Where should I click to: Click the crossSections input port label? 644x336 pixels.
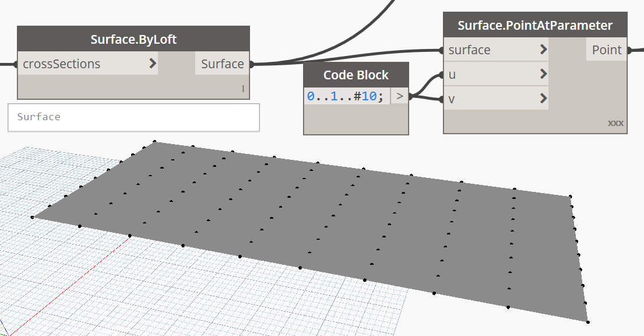tap(61, 64)
